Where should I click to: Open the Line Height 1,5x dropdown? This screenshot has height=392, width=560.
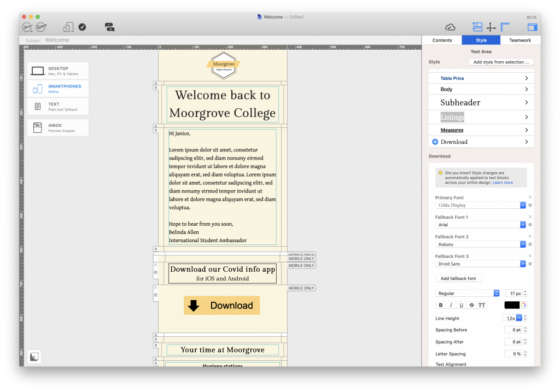pos(512,318)
